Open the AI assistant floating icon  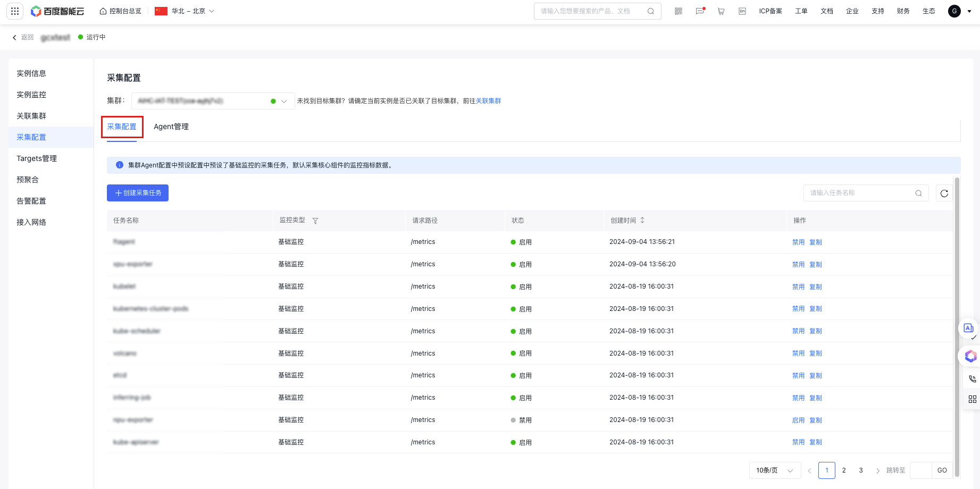969,328
